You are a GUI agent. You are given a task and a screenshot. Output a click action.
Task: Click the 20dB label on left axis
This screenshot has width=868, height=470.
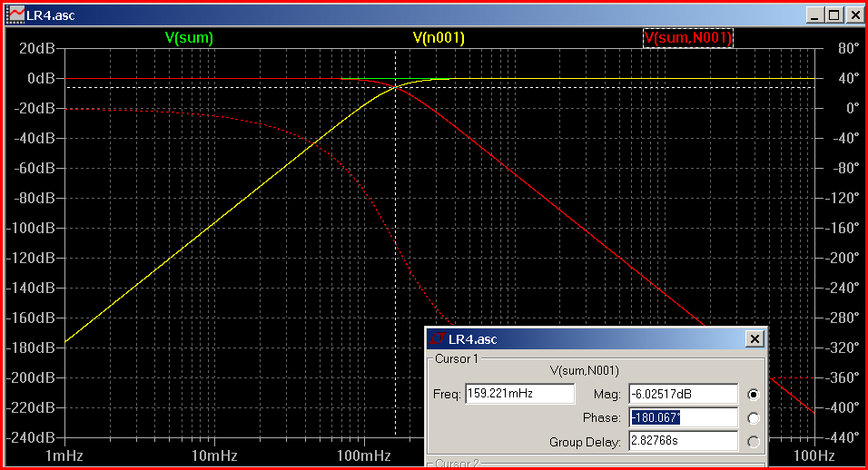click(x=37, y=49)
